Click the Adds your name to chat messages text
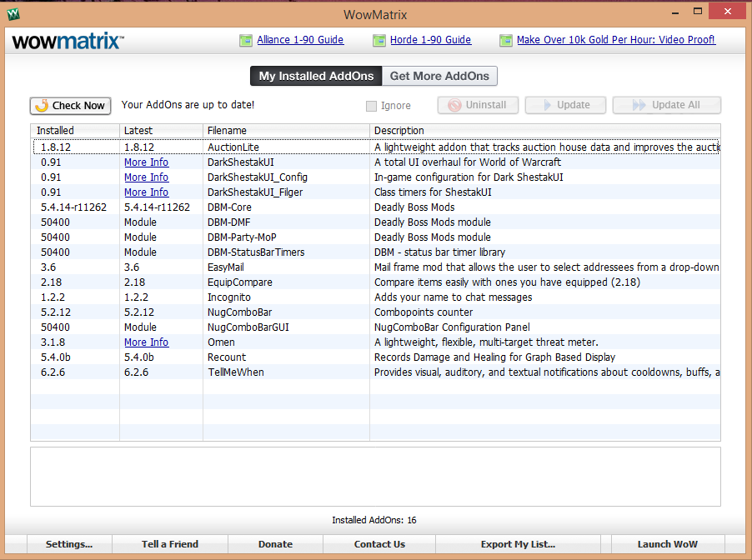Viewport: 752px width, 560px height. click(x=454, y=297)
